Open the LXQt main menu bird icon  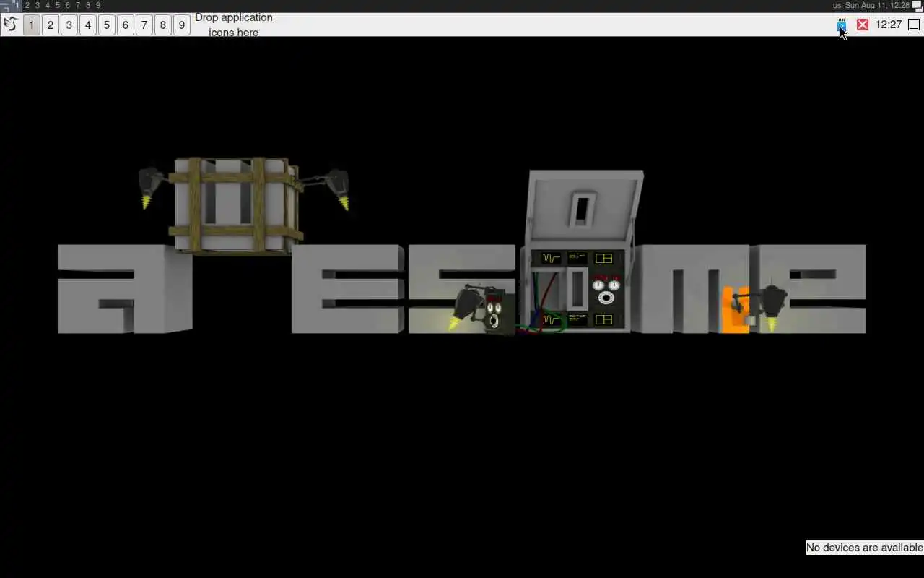click(x=10, y=25)
